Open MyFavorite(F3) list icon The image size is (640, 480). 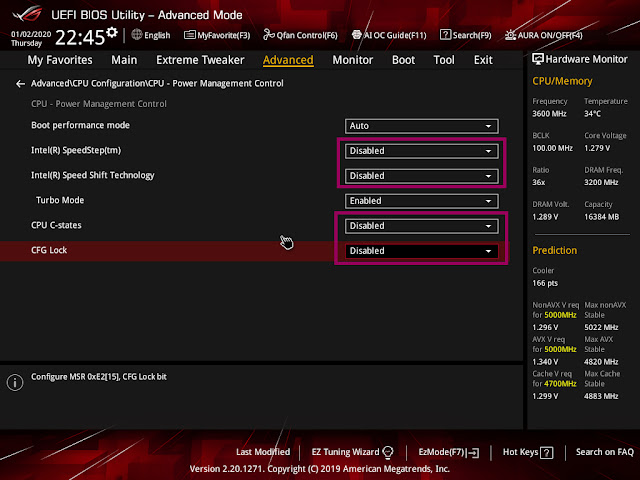click(189, 35)
